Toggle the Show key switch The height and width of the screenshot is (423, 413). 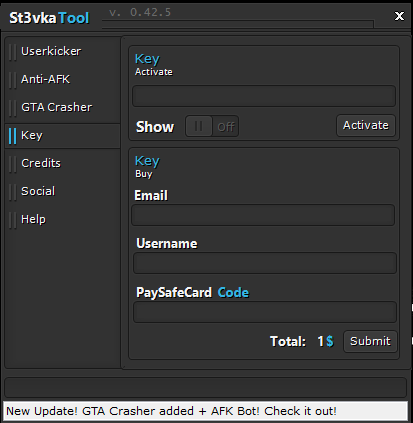(212, 126)
